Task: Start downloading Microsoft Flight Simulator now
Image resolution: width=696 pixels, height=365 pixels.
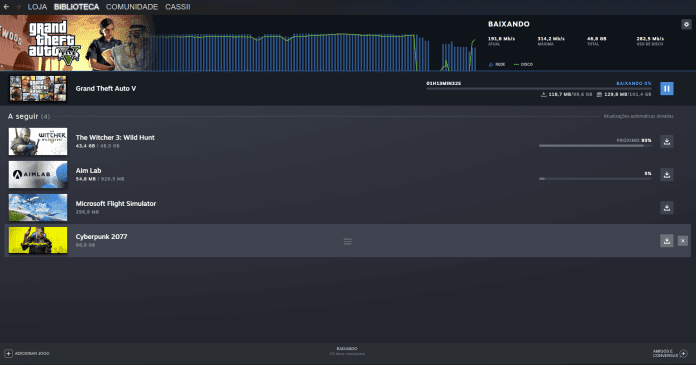Action: (666, 207)
